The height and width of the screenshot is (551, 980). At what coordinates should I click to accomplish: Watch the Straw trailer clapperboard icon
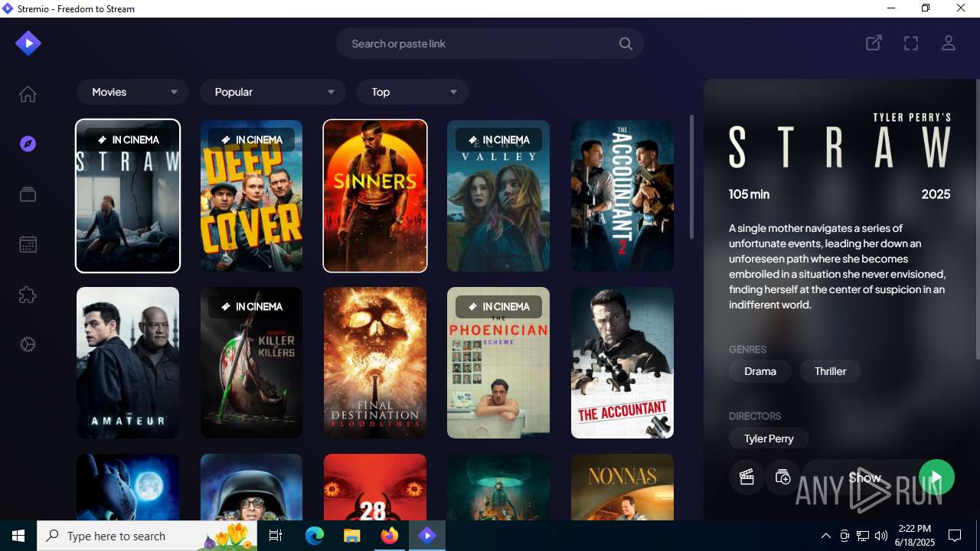pos(746,478)
